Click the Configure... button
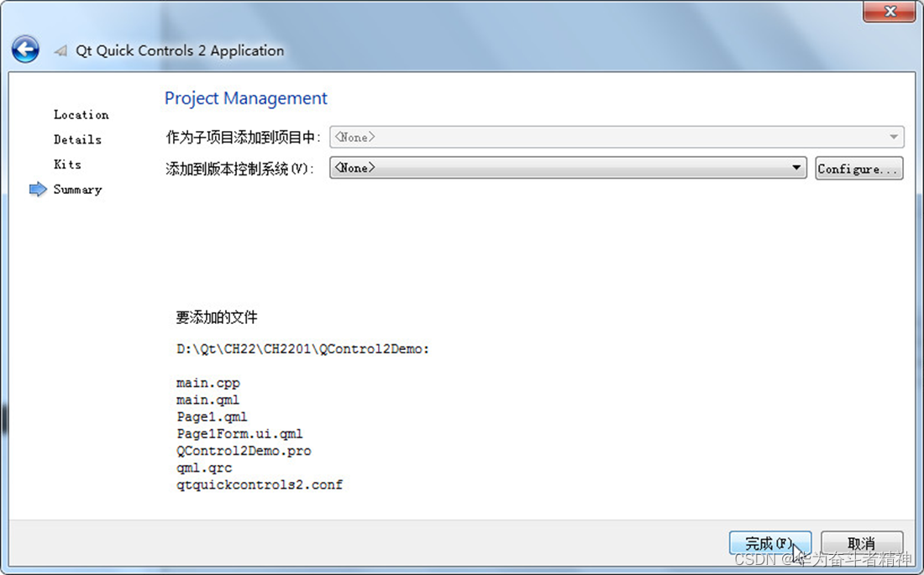This screenshot has width=924, height=575. (858, 168)
